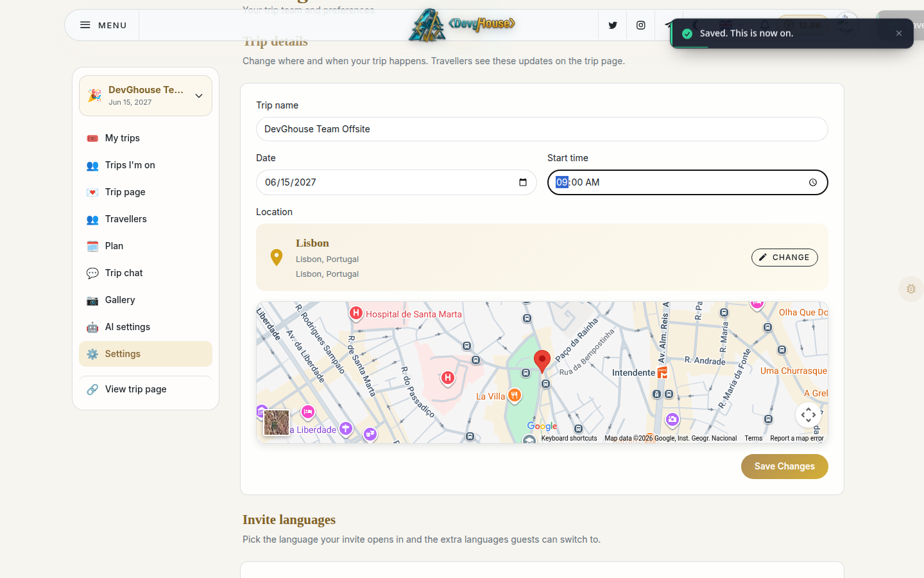Screen dimensions: 924x578
Task: Click the Intendente metro station marker
Action: pos(663,372)
